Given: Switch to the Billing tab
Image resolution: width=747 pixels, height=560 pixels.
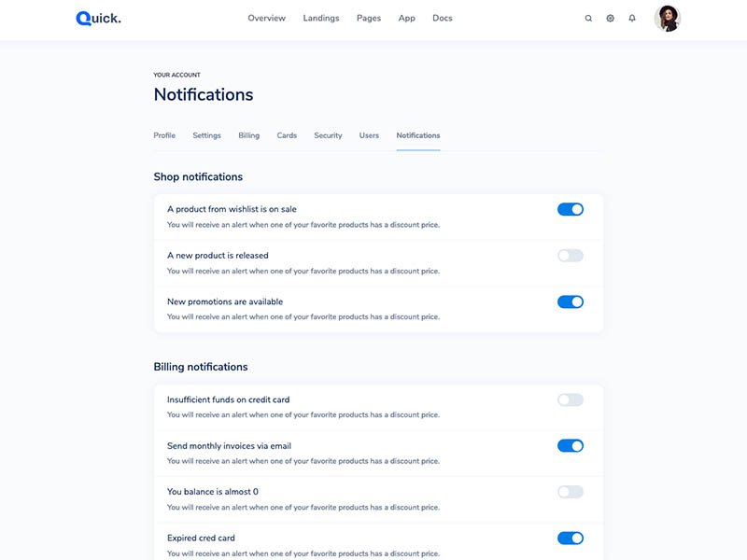Looking at the screenshot, I should pyautogui.click(x=249, y=135).
